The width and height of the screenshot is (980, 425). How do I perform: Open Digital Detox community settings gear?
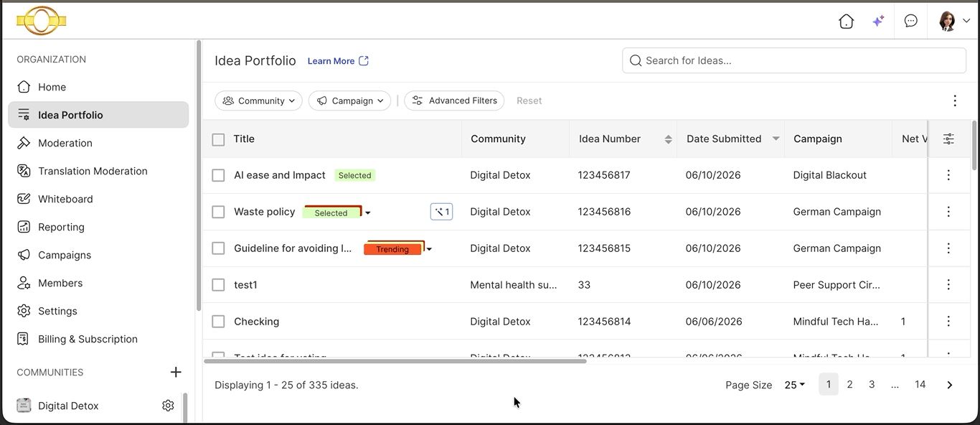click(x=168, y=406)
